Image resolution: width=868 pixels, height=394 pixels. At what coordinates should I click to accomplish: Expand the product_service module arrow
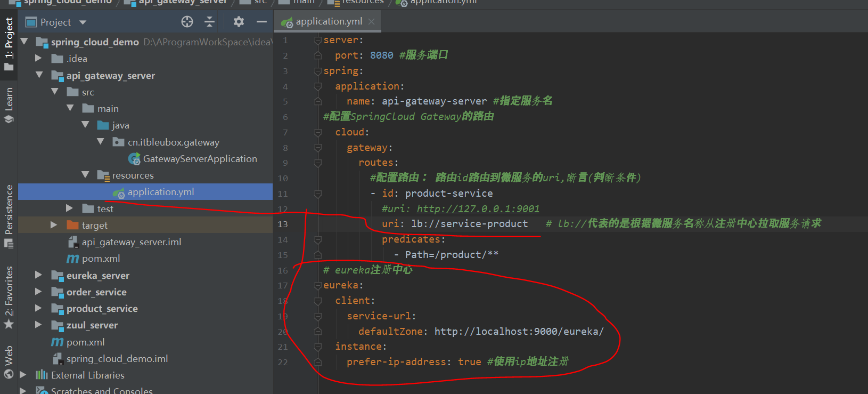pos(38,308)
